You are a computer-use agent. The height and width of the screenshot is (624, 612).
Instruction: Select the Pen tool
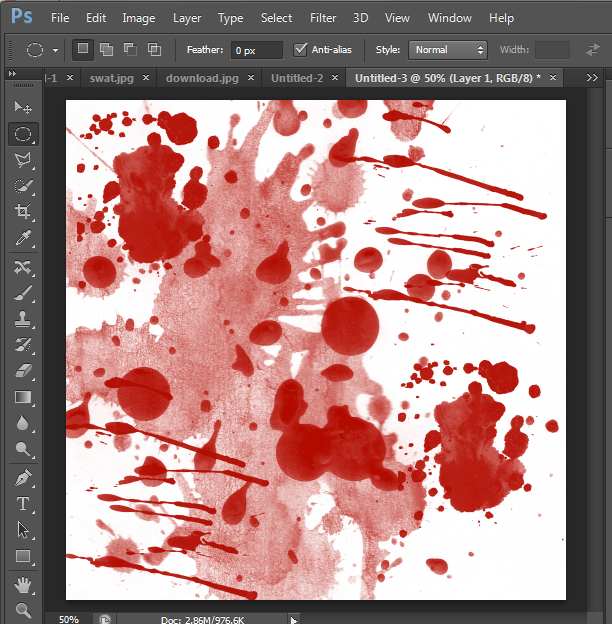[22, 478]
